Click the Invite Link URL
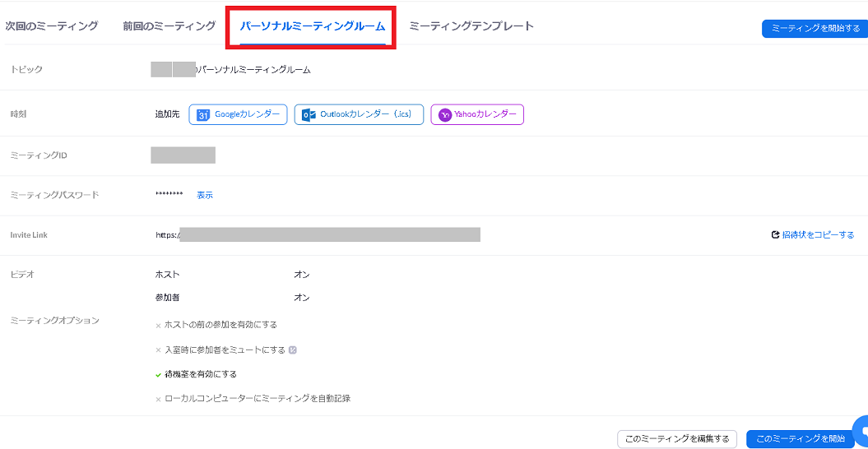Viewport: 868px width, 449px height. (x=318, y=235)
